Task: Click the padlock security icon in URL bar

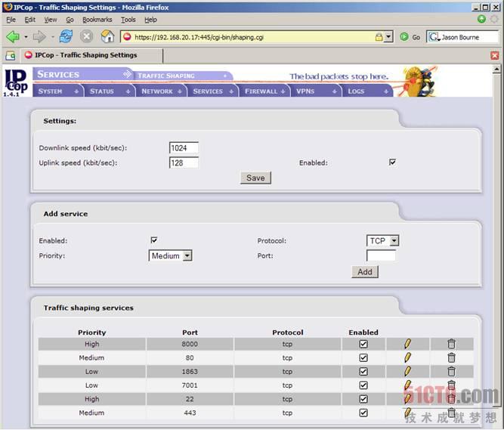Action: point(379,37)
